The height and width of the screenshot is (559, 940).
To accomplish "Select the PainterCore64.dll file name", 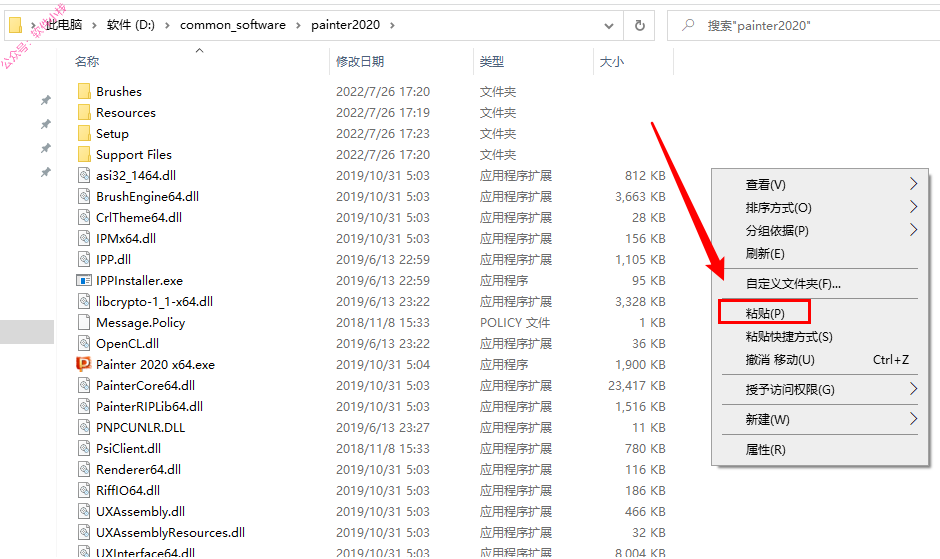I will (x=145, y=385).
